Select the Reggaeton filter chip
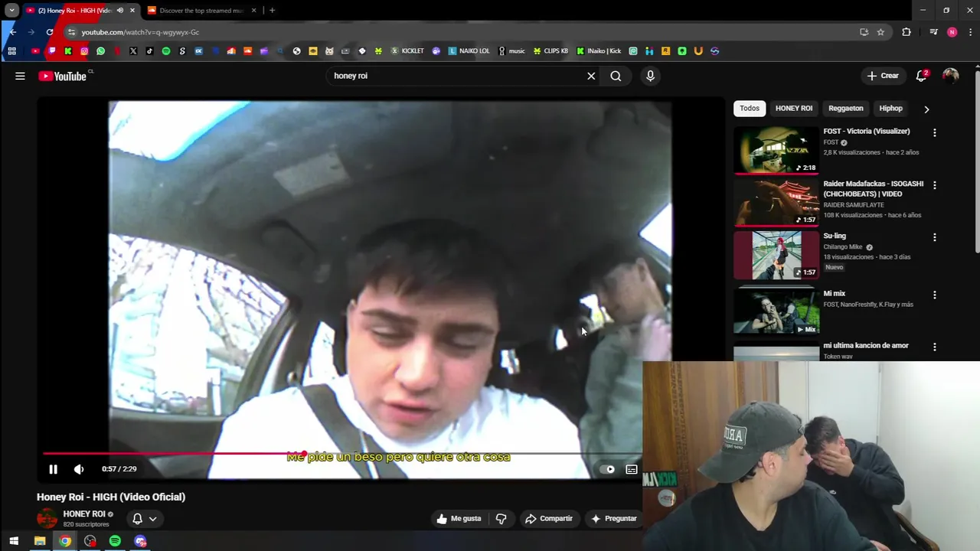The image size is (980, 551). pos(845,109)
